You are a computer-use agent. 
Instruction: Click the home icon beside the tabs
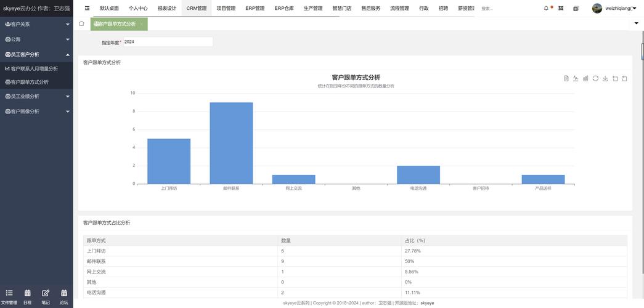click(x=81, y=23)
